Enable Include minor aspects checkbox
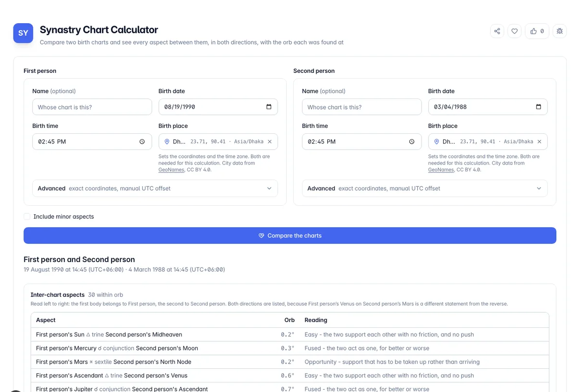This screenshot has width=580, height=392. coord(27,216)
